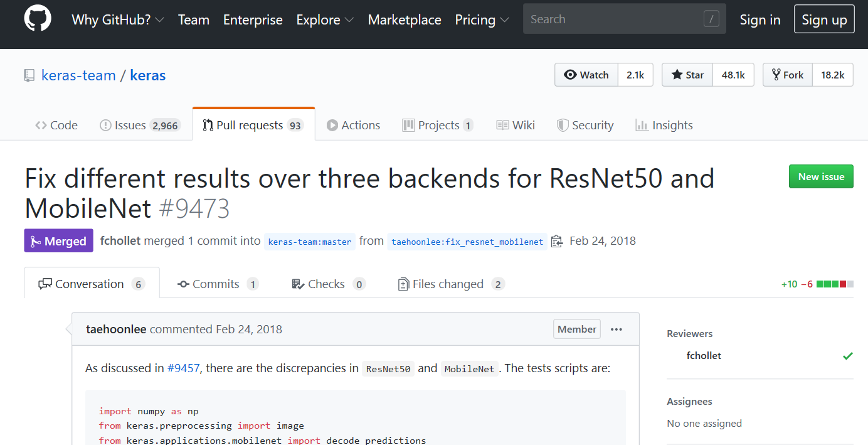Expand the Why GitHub menu
The height and width of the screenshot is (445, 868).
tap(118, 20)
